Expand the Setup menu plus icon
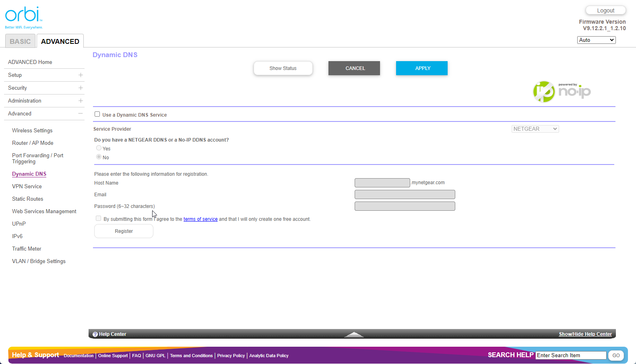The image size is (636, 364). [81, 75]
